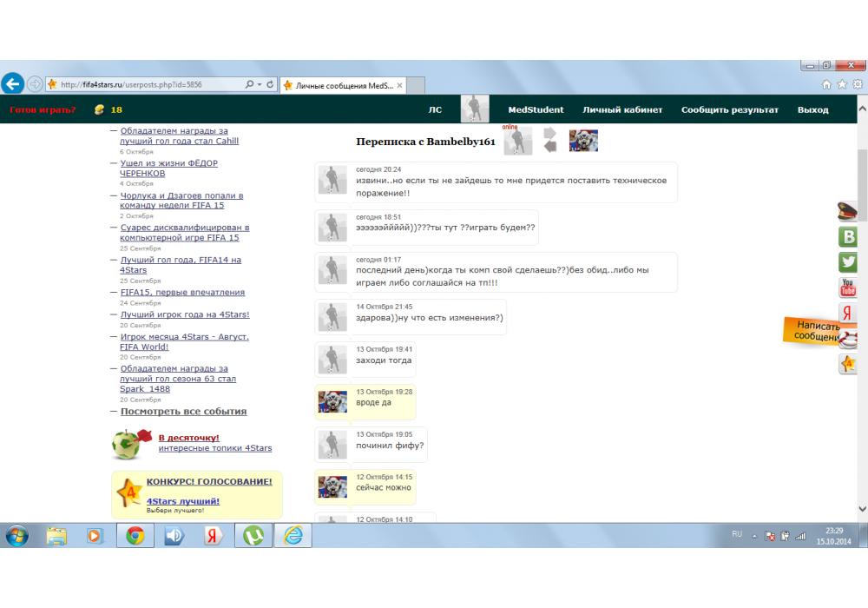
Task: Switch to the 'Личные сообщения' browser tab
Action: pos(343,86)
